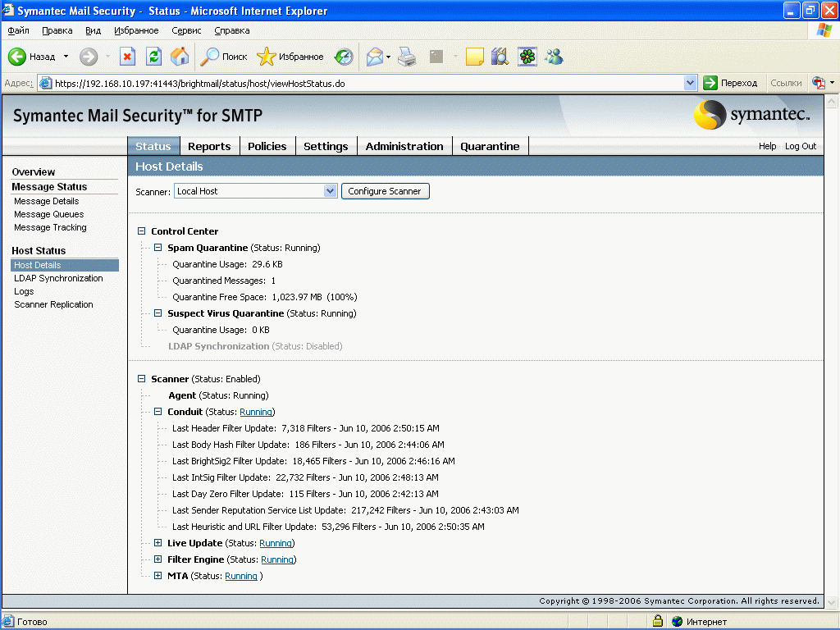840x630 pixels.
Task: Click the ICQ flower toolbar icon
Action: pos(527,57)
